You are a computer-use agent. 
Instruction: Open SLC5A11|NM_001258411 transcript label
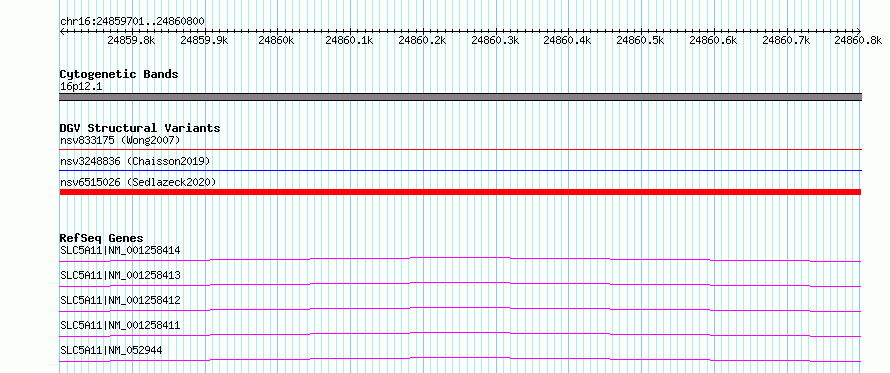[120, 325]
